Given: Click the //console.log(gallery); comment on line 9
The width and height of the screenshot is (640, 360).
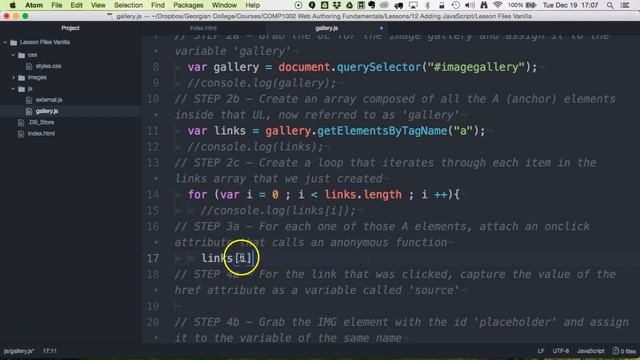Looking at the screenshot, I should click(x=262, y=83).
